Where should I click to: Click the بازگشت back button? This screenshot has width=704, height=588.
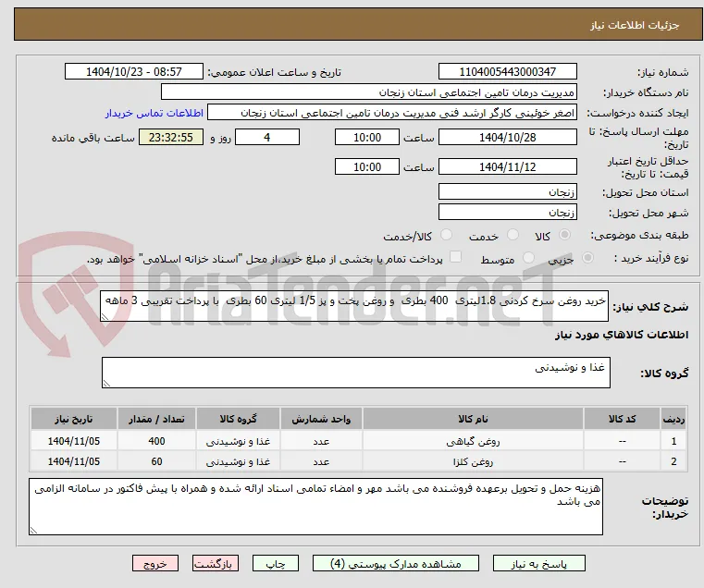click(216, 564)
